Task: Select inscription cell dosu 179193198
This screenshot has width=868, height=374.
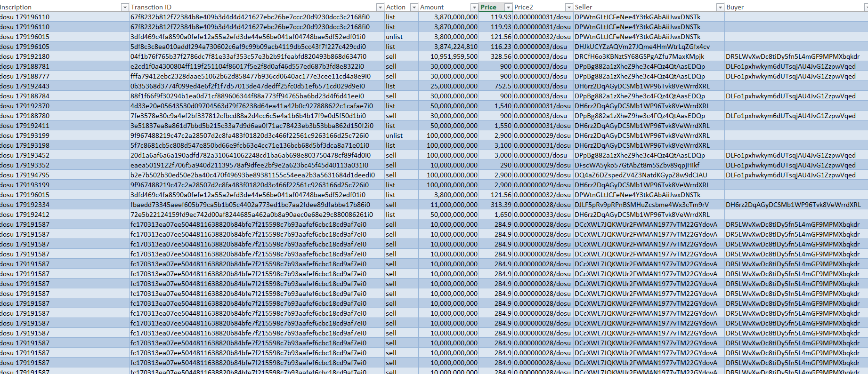Action: 65,145
